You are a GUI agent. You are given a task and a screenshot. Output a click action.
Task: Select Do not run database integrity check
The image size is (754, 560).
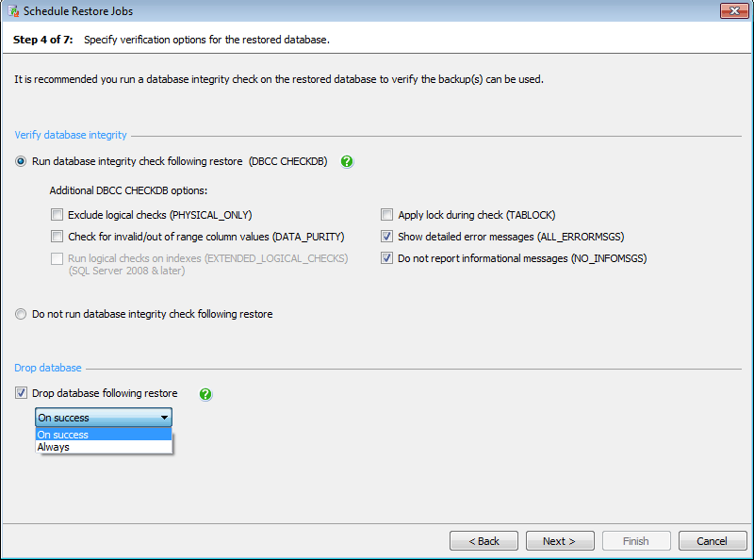pyautogui.click(x=21, y=314)
